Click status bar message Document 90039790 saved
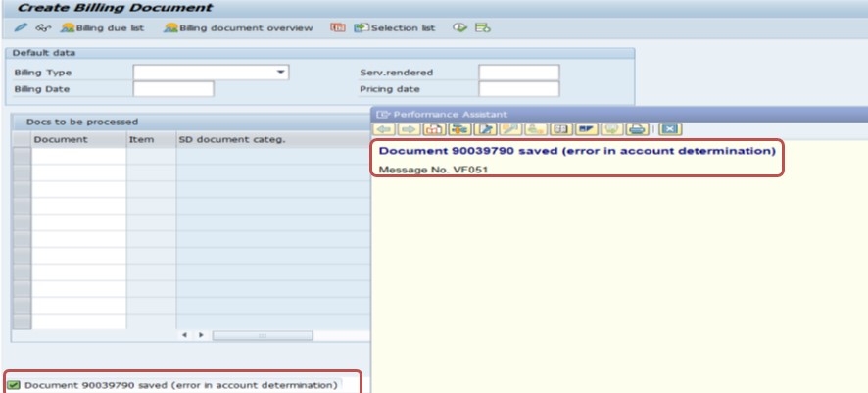 (x=181, y=385)
